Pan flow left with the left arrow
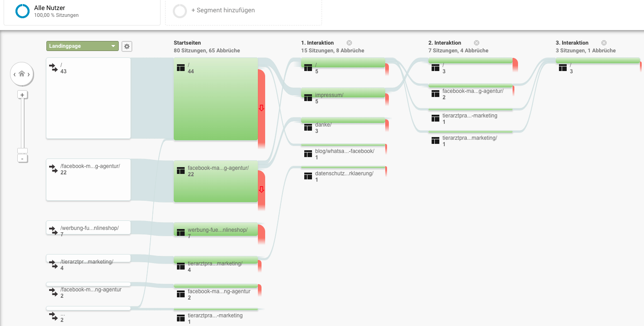The image size is (644, 326). coord(15,74)
